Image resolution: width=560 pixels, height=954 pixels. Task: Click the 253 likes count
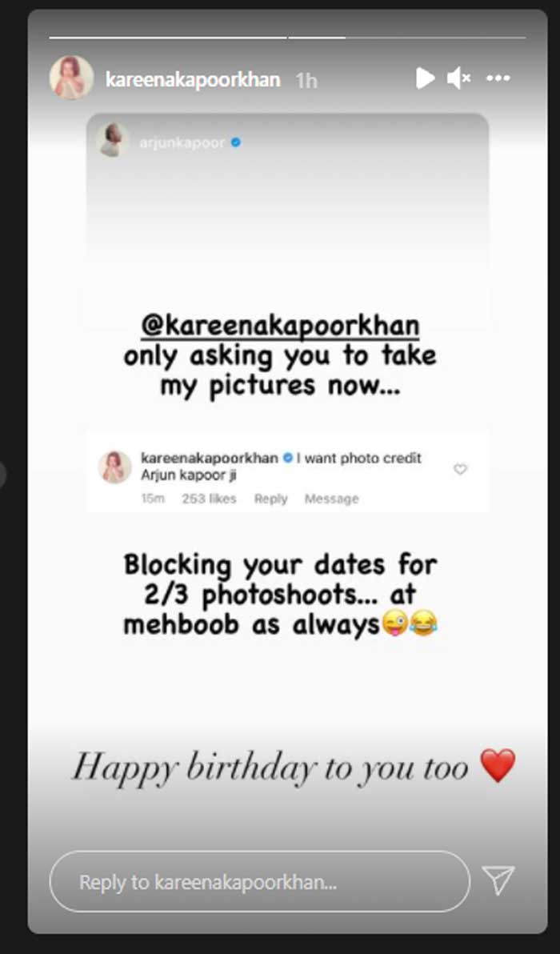(x=209, y=499)
